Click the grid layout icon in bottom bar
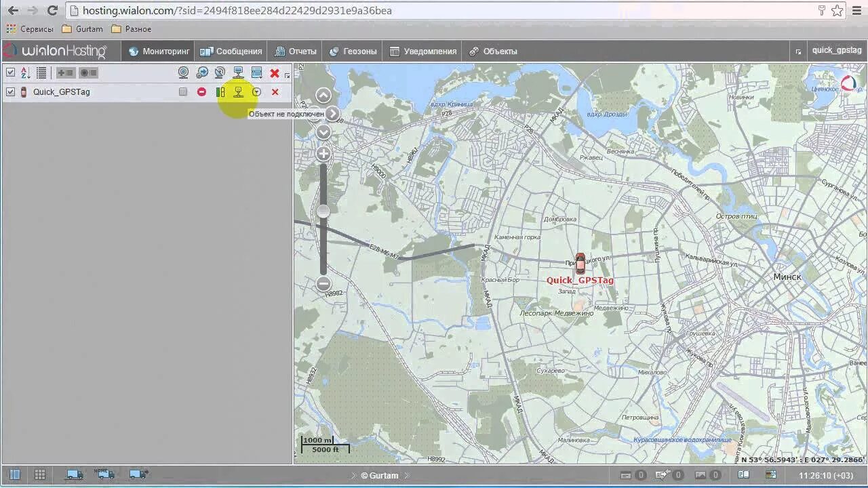868x488 pixels. click(x=40, y=475)
